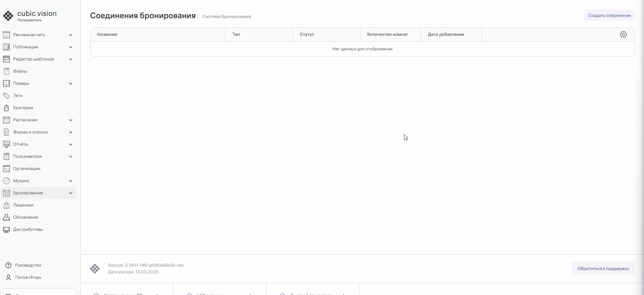Expand the Players submenu chevron
Viewport: 644px width, 295px height.
71,83
